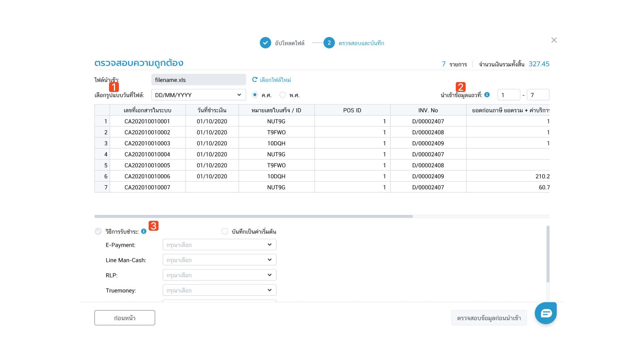
Task: Expand the E-Payment dropdown
Action: point(219,245)
